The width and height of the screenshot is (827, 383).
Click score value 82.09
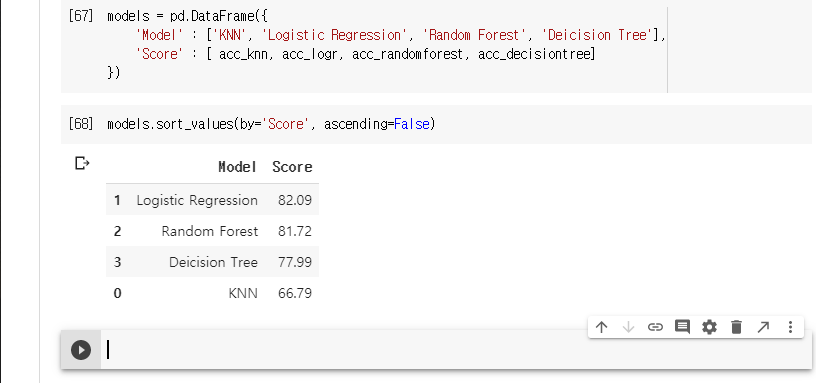coord(295,200)
